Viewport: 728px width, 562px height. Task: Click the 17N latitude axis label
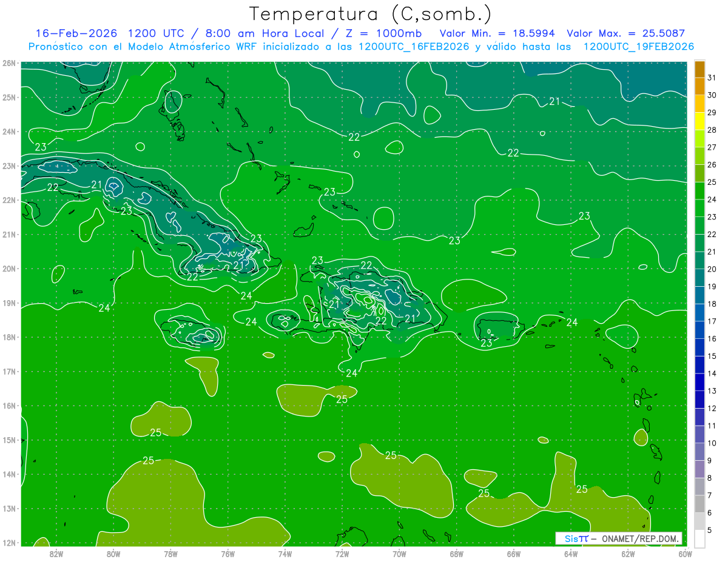point(9,371)
